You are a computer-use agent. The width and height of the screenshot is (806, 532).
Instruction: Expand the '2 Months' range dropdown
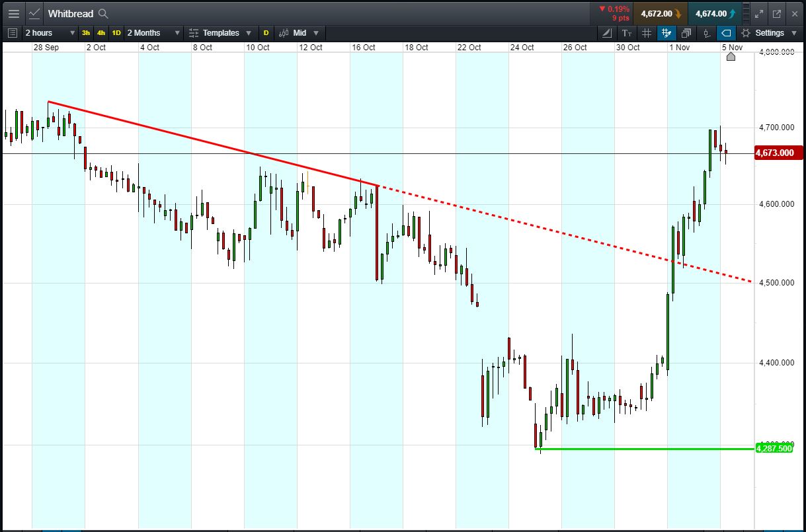pyautogui.click(x=153, y=33)
